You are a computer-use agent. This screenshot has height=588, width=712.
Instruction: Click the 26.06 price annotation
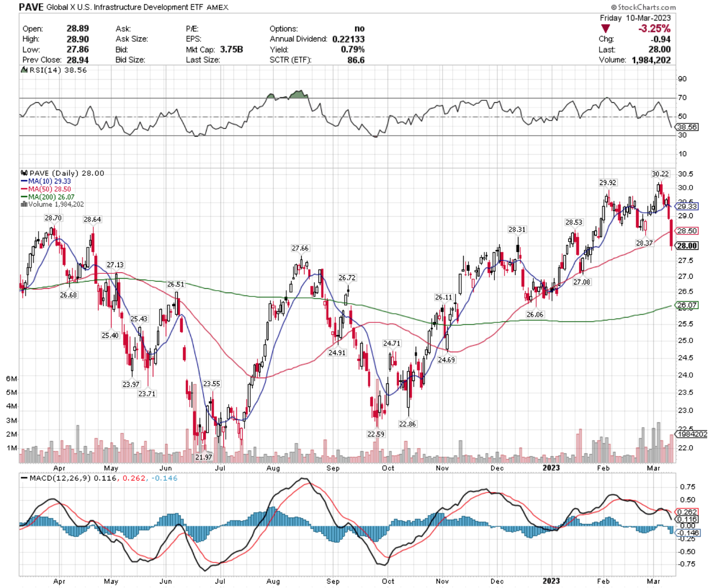click(535, 315)
